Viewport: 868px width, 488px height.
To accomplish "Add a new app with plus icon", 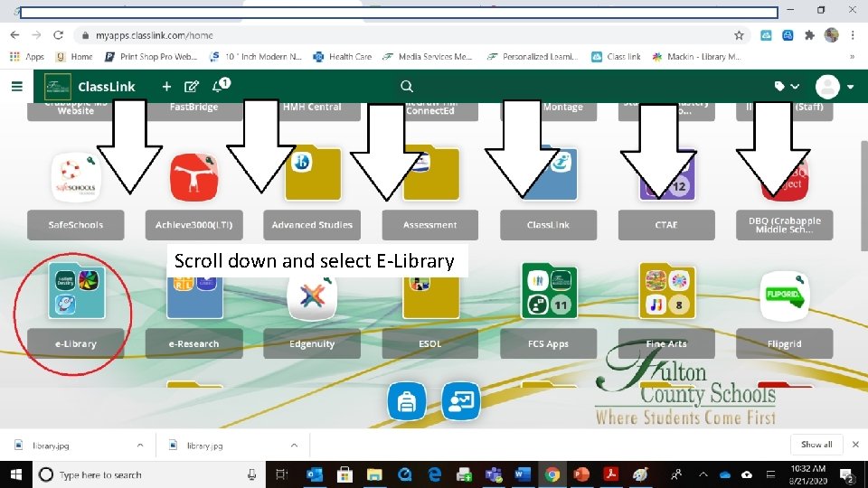I will (166, 87).
